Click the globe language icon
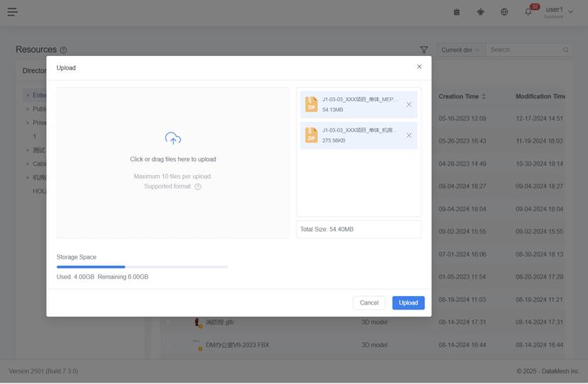The width and height of the screenshot is (588, 384). pyautogui.click(x=504, y=12)
